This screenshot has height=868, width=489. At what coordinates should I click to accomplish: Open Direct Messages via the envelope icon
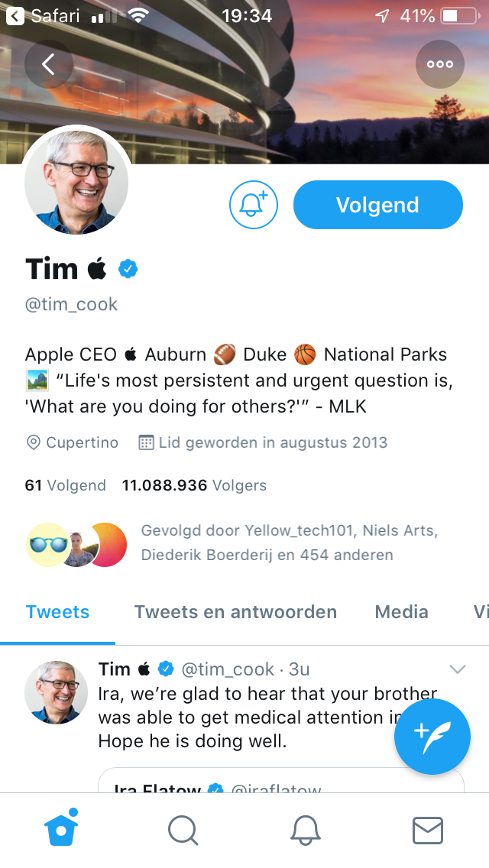(x=428, y=830)
